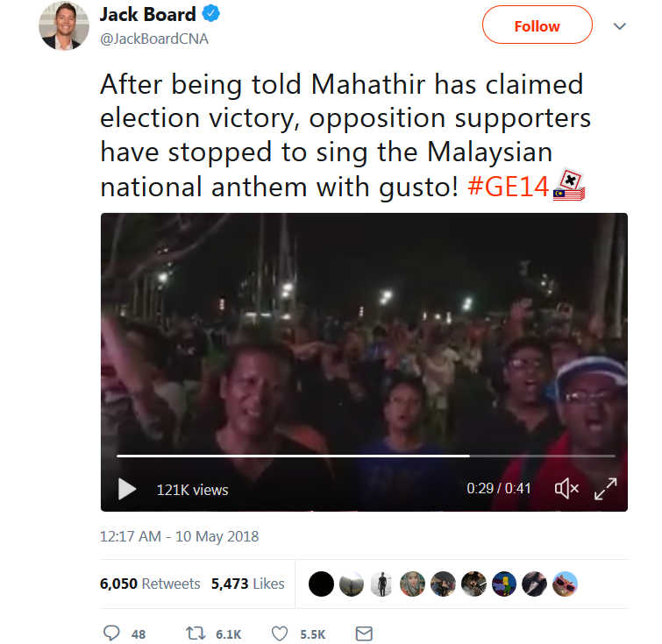
Task: Open the black circle liker avatar
Action: [x=321, y=584]
